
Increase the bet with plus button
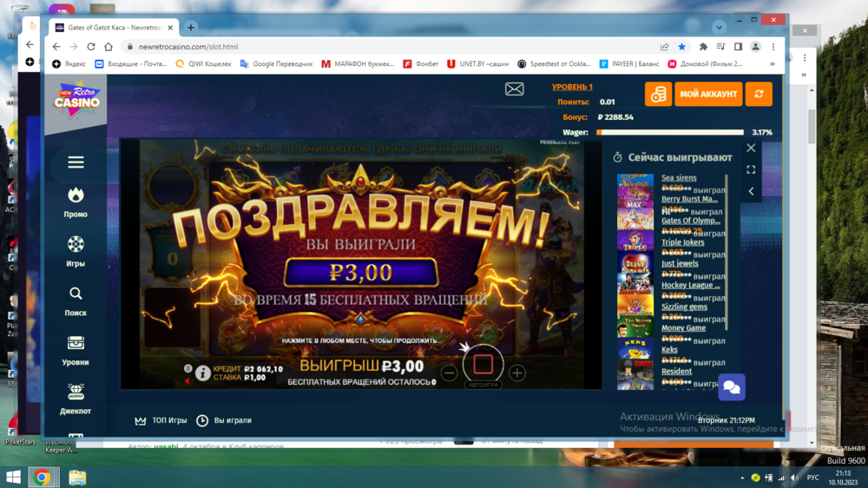[x=517, y=373]
